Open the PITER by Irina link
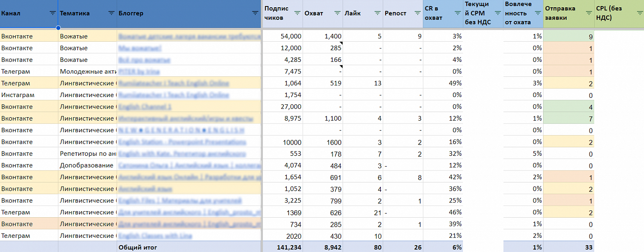 (133, 71)
